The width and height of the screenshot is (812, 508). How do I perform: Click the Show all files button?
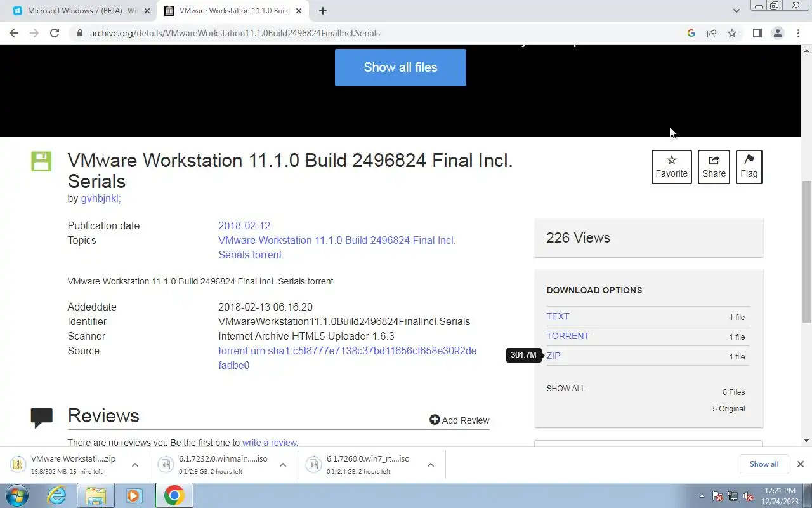(x=400, y=67)
